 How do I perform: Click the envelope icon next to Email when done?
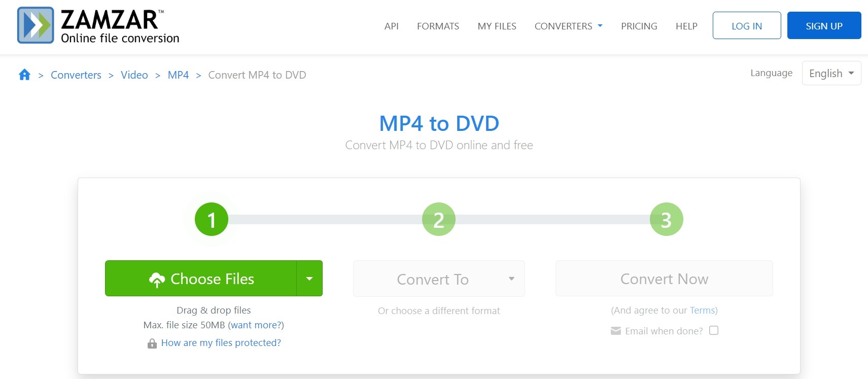pyautogui.click(x=616, y=331)
